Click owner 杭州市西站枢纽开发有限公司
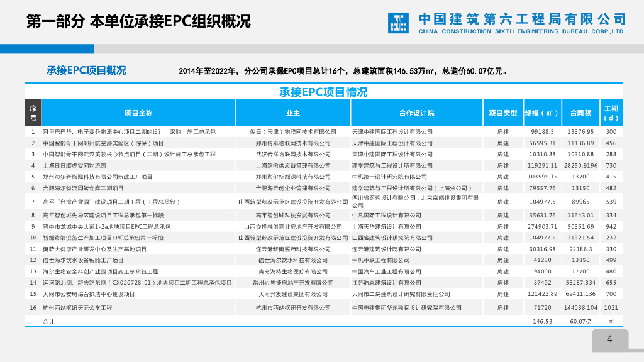 click(293, 308)
